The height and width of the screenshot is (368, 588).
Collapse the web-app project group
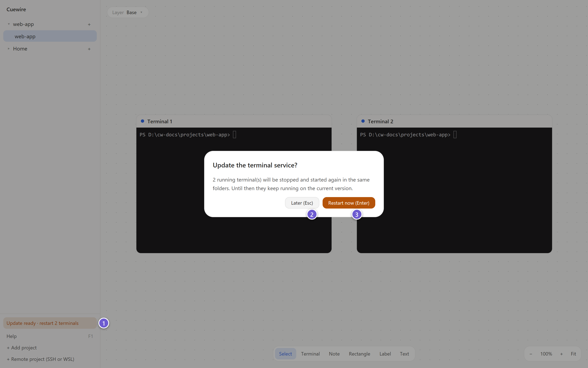(9, 24)
